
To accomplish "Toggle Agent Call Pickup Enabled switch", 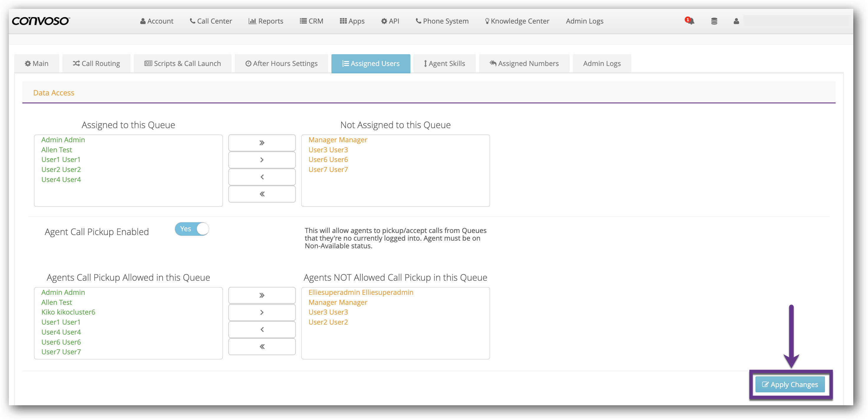I will click(x=192, y=229).
